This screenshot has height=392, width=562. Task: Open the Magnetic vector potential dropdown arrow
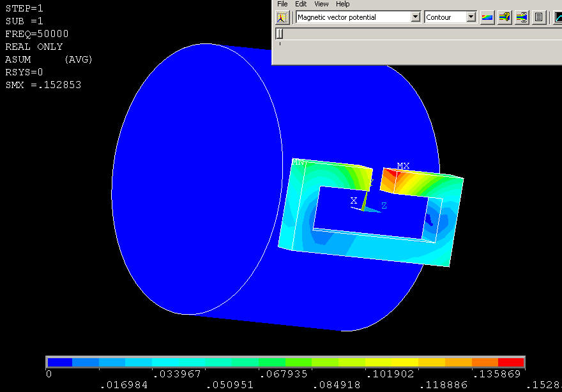[x=415, y=17]
